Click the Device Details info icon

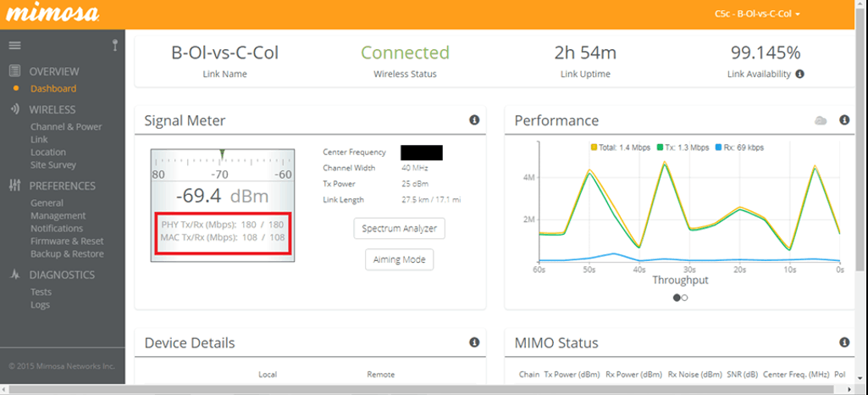(x=474, y=342)
